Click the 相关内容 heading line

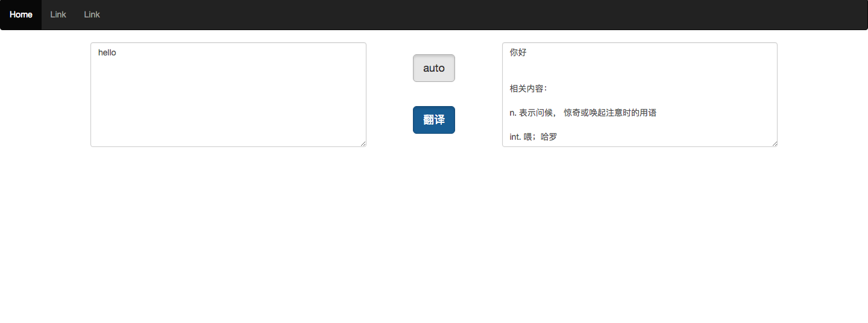[x=528, y=89]
